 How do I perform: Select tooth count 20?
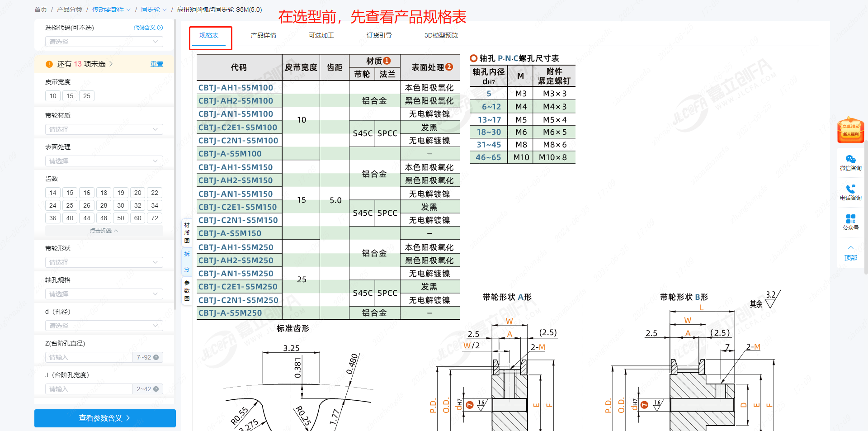(x=137, y=193)
